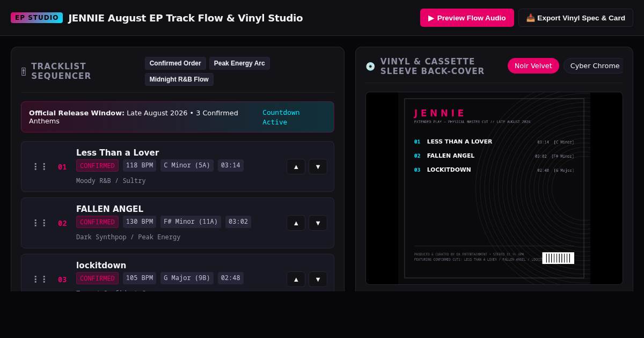
Task: Click the C Minor (5A) key tag
Action: 187,165
